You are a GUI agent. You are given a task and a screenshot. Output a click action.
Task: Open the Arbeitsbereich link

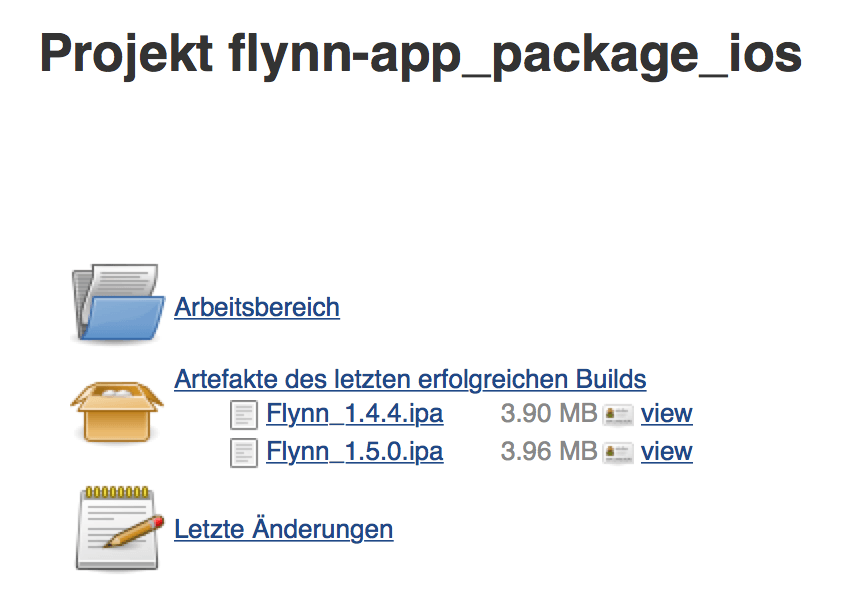257,307
